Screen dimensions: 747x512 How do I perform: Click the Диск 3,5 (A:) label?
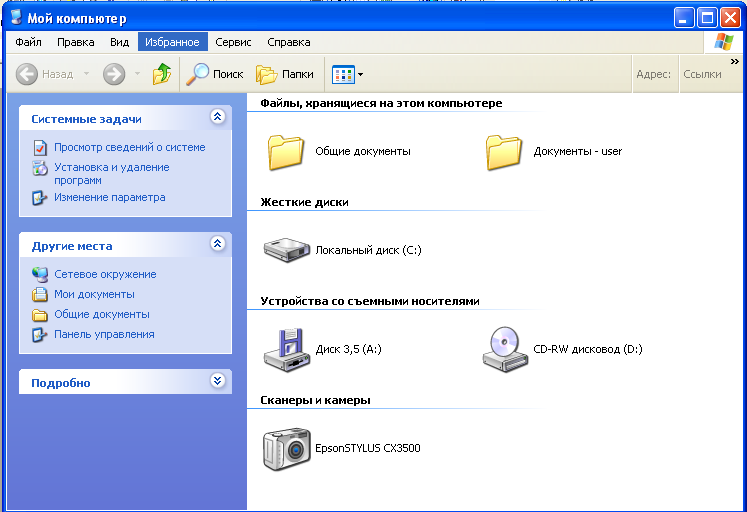pos(349,350)
